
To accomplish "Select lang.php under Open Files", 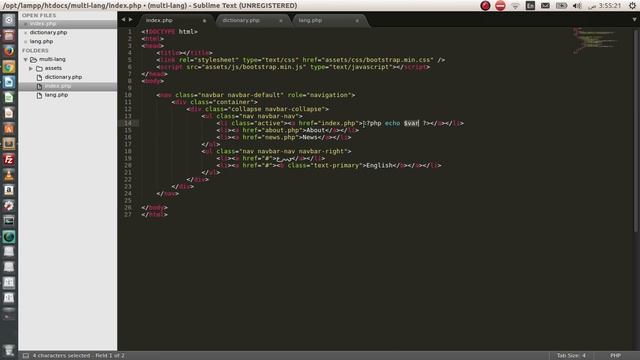I will point(41,41).
